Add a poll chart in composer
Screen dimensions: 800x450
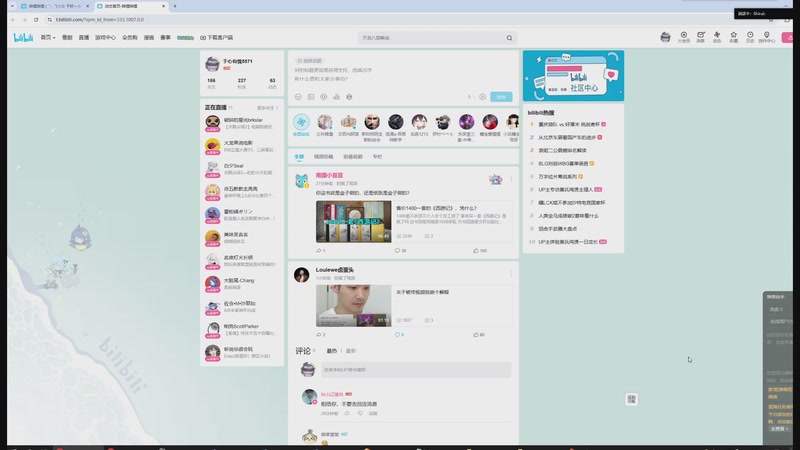pos(336,96)
